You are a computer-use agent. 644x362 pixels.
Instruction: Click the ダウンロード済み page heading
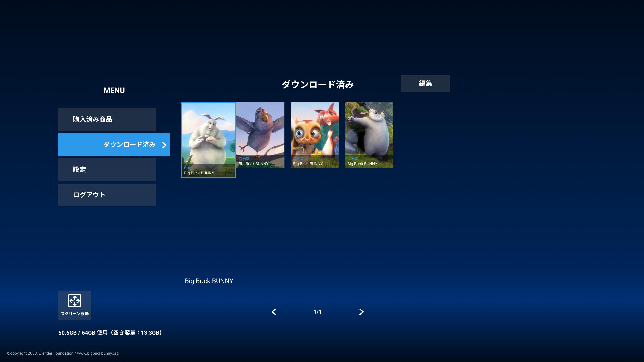pyautogui.click(x=317, y=84)
